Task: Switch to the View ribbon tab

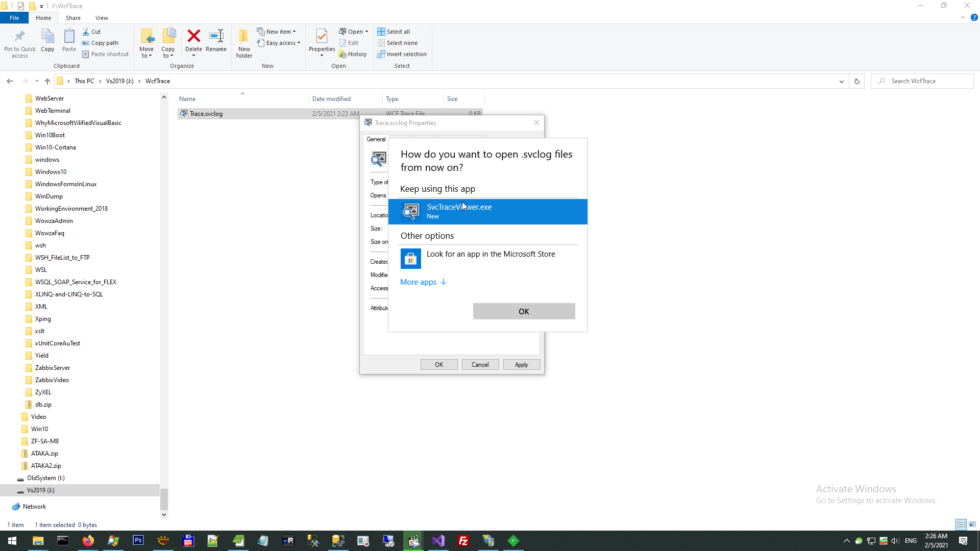Action: point(102,18)
